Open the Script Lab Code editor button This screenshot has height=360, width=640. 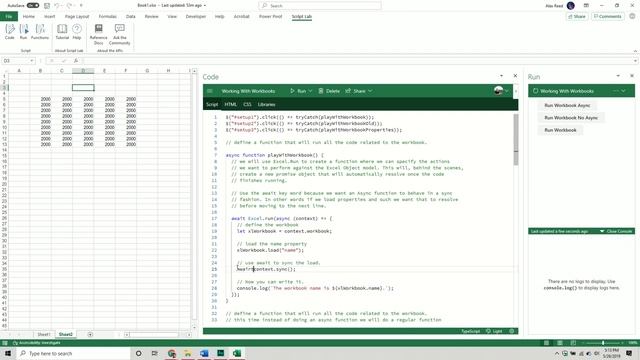(x=10, y=31)
